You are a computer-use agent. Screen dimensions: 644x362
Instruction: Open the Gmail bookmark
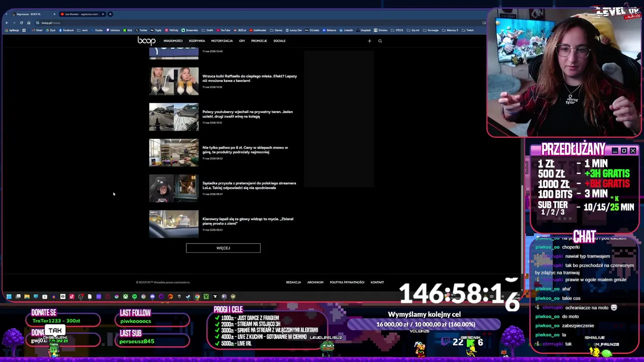point(37,30)
